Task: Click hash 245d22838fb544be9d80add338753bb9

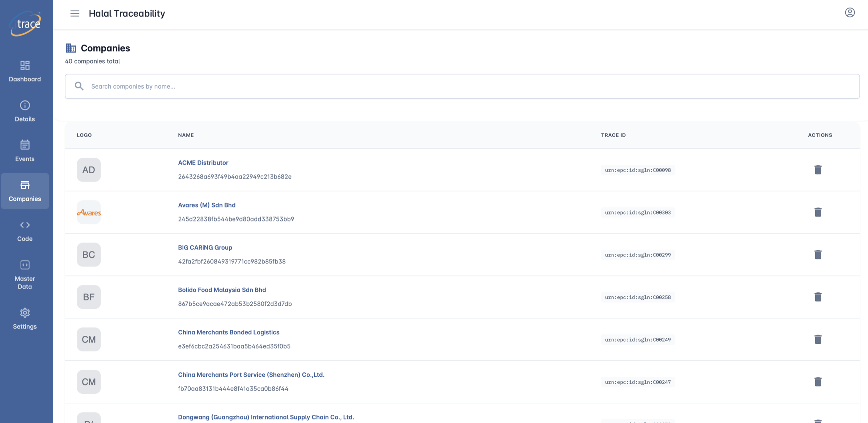Action: pos(236,219)
